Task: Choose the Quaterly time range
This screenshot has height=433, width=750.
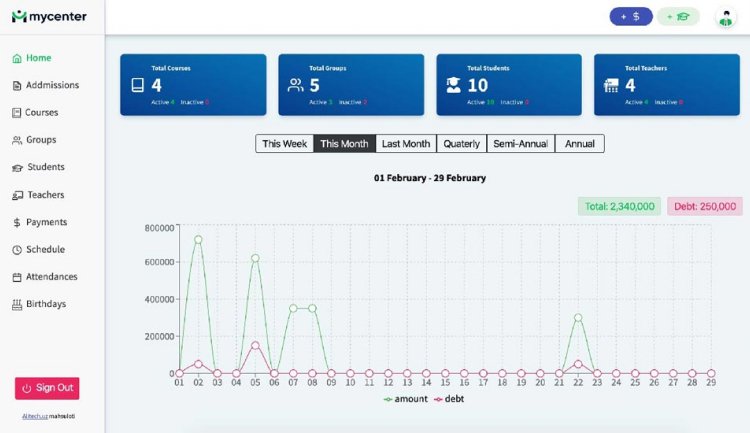Action: point(462,144)
